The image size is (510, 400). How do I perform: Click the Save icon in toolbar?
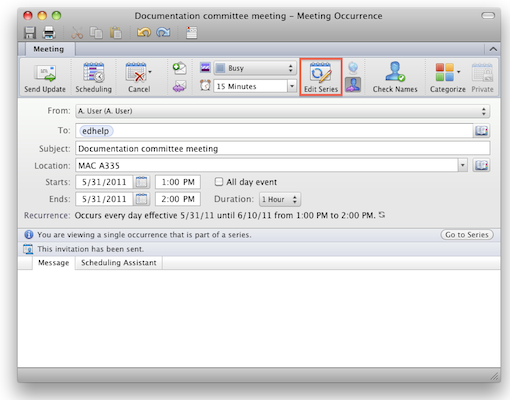click(x=30, y=33)
